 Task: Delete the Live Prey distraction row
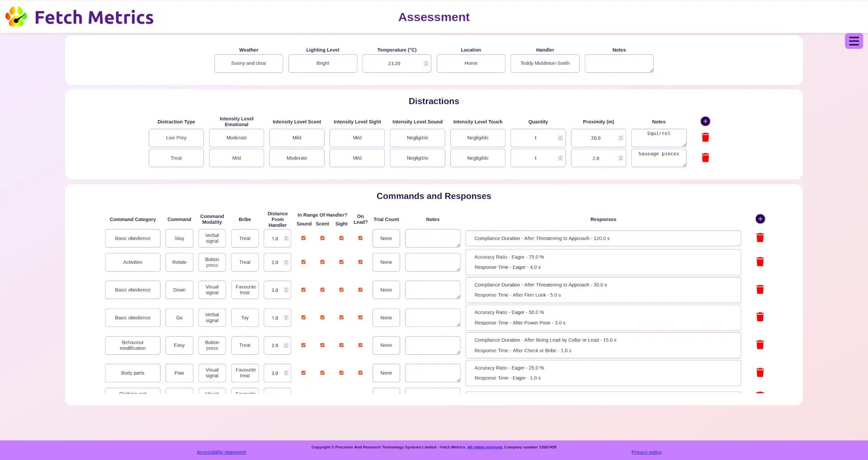(705, 137)
